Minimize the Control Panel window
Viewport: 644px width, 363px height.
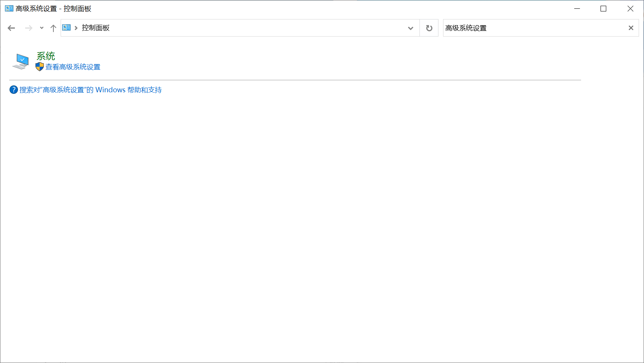577,8
